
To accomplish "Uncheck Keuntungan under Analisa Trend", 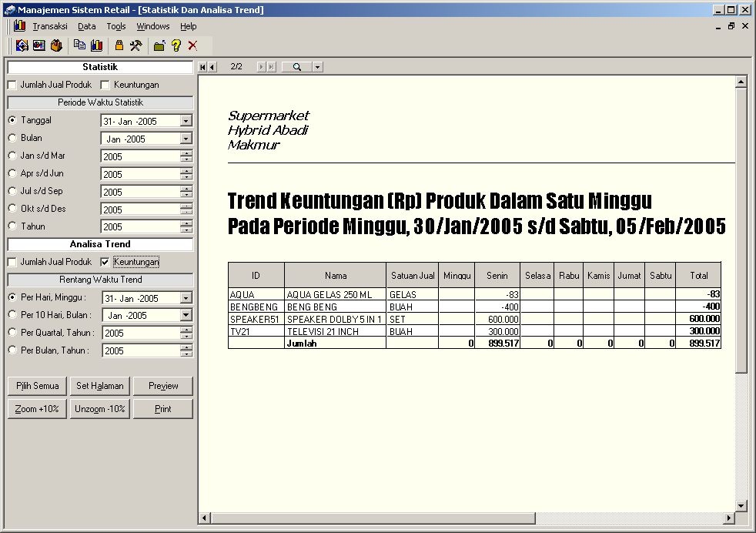I will click(x=105, y=262).
